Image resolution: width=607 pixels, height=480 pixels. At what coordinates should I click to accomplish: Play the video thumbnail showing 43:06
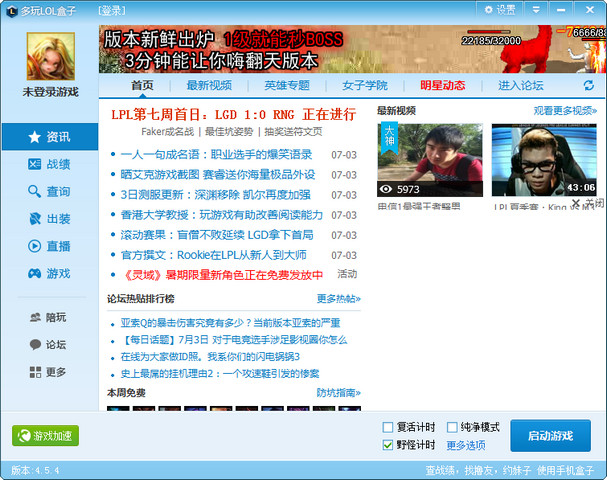click(x=544, y=160)
